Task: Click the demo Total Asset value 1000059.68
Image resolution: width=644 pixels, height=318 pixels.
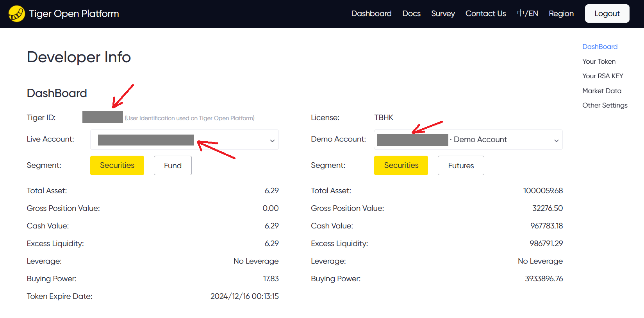Action: [x=543, y=190]
